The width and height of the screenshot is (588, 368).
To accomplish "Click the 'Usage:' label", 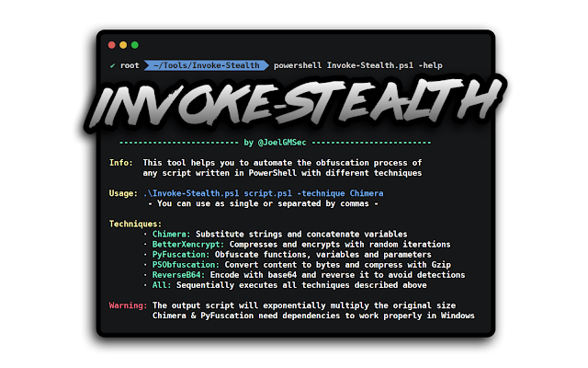I will (x=123, y=193).
